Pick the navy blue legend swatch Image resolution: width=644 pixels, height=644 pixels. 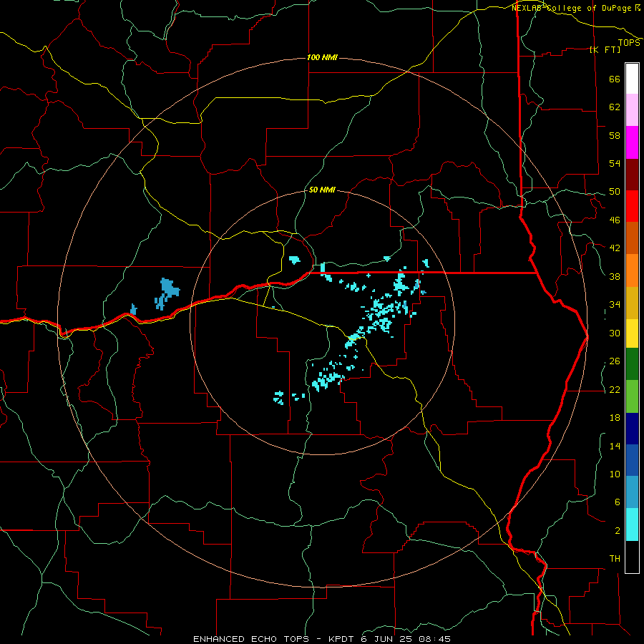pos(632,429)
